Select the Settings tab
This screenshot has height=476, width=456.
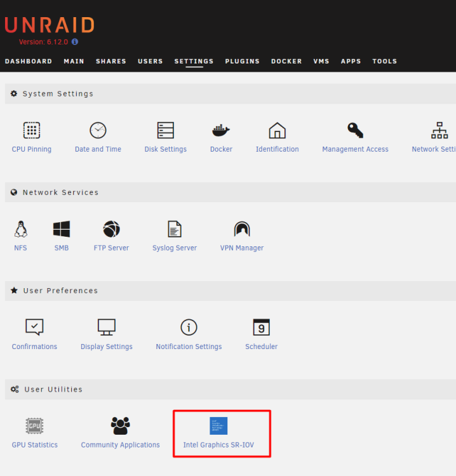pyautogui.click(x=194, y=62)
